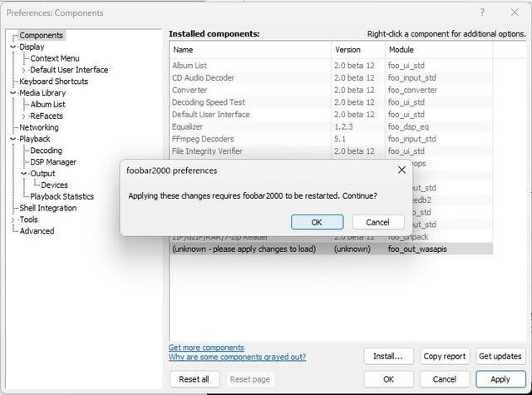
Task: Select Networking tree item
Action: pyautogui.click(x=39, y=127)
